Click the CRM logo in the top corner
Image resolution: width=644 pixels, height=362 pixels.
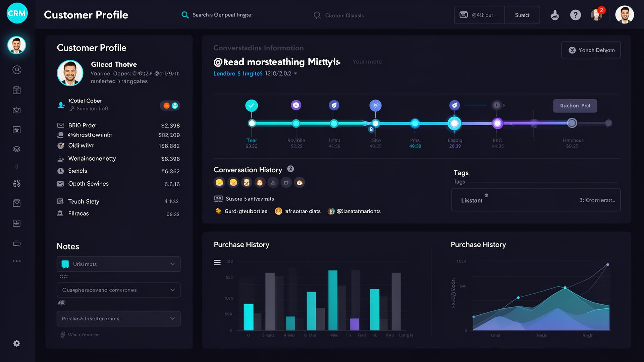(x=16, y=13)
